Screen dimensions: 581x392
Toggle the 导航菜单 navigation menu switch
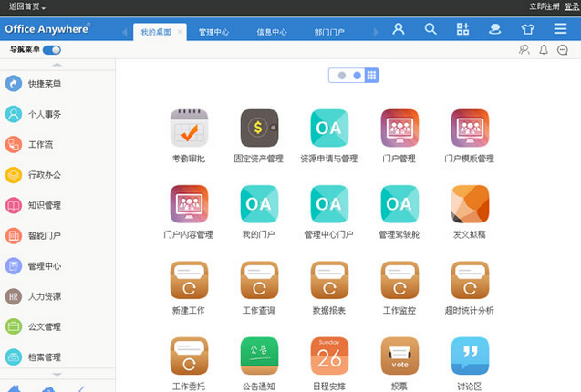[x=52, y=50]
